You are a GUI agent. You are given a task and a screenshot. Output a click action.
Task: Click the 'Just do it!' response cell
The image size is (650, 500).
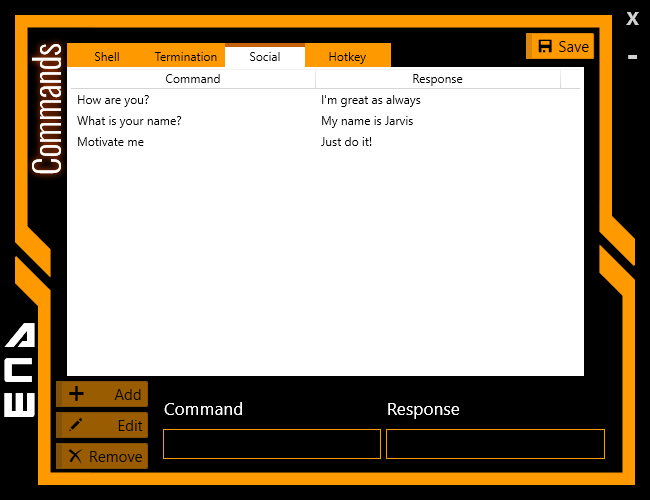pos(346,142)
